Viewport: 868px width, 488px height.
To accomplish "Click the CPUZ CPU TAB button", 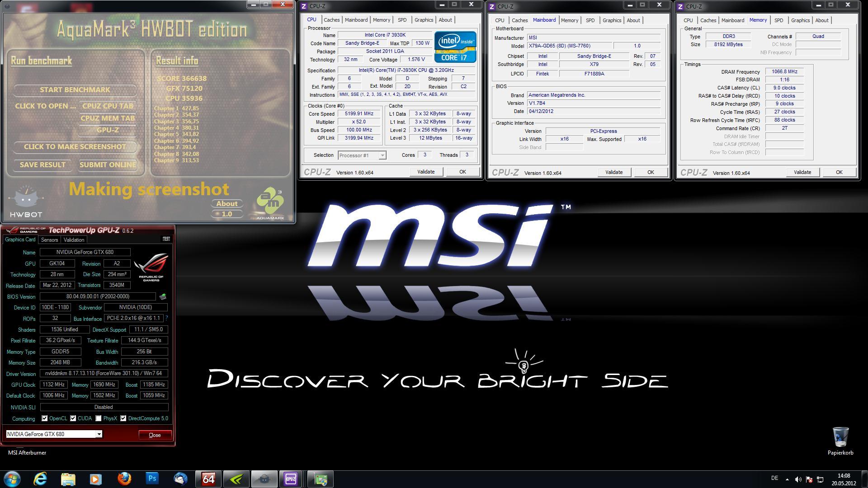I will coord(108,106).
